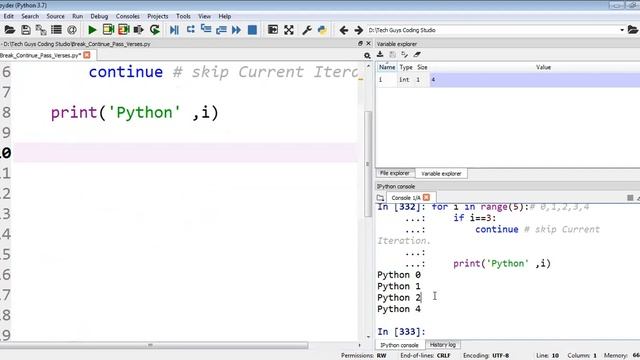Re-run the last script
This screenshot has width=640, height=360.
[x=155, y=30]
